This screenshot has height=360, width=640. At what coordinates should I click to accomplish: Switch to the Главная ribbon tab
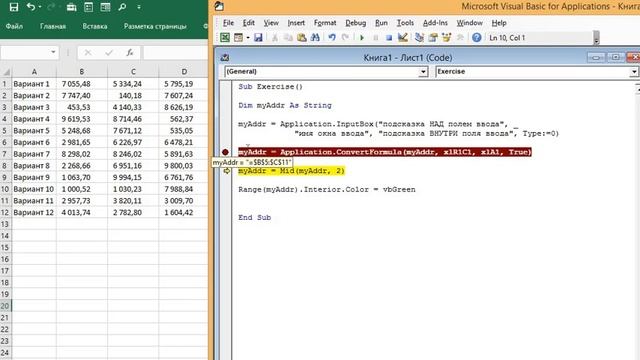tap(53, 26)
